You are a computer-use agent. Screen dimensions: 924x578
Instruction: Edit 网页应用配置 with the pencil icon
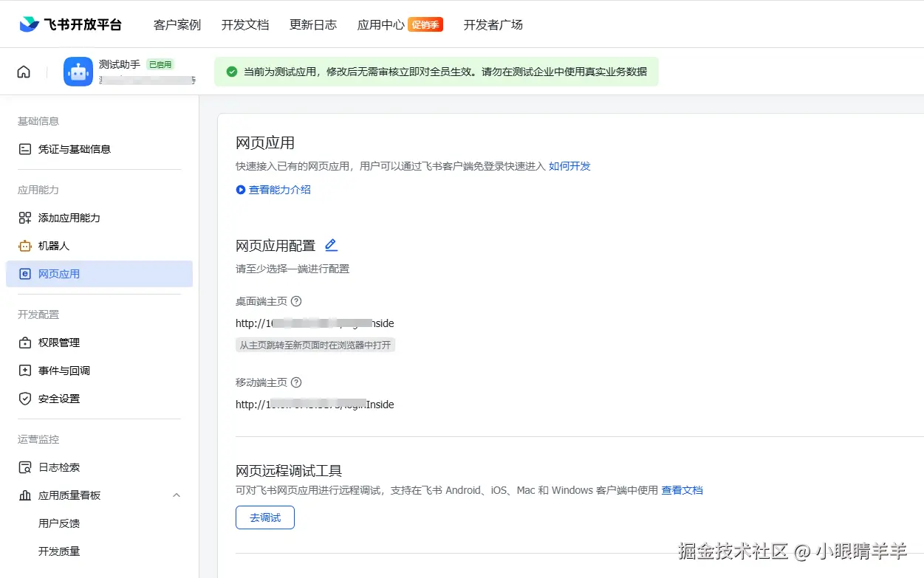point(331,245)
